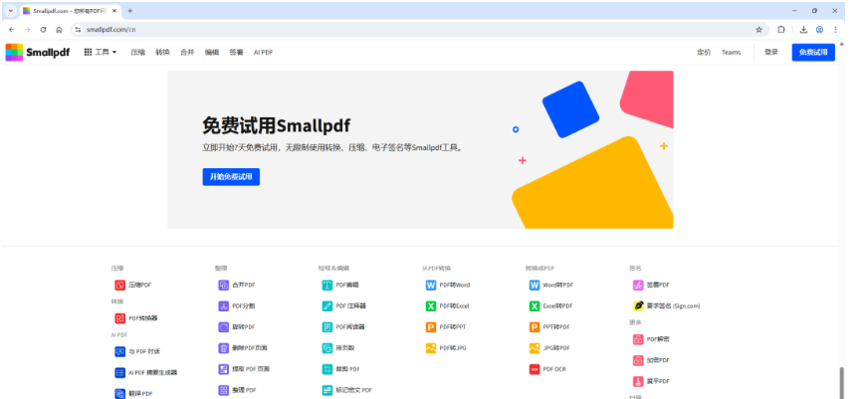This screenshot has width=868, height=399.
Task: Open the 旋转PDF rotate icon
Action: 223,327
